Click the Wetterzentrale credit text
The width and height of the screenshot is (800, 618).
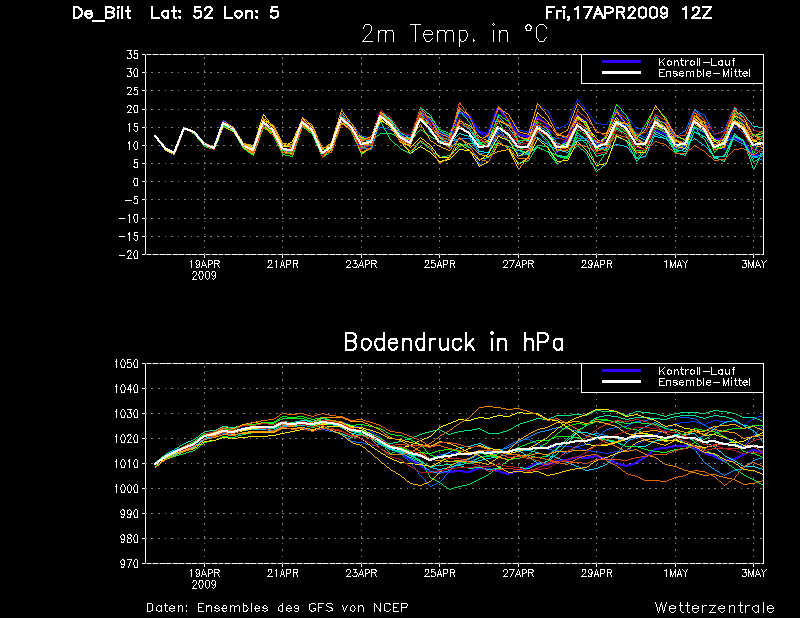[714, 608]
